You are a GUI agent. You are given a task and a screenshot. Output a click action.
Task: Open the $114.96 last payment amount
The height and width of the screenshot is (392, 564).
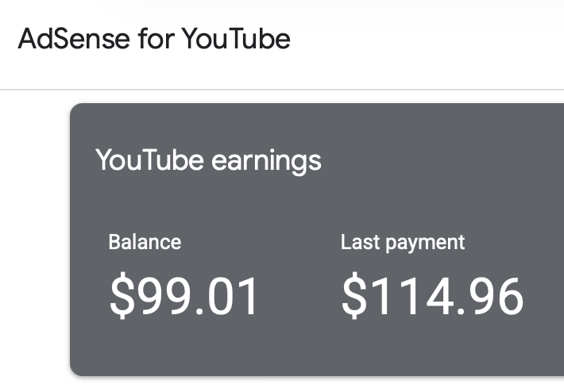pyautogui.click(x=433, y=295)
